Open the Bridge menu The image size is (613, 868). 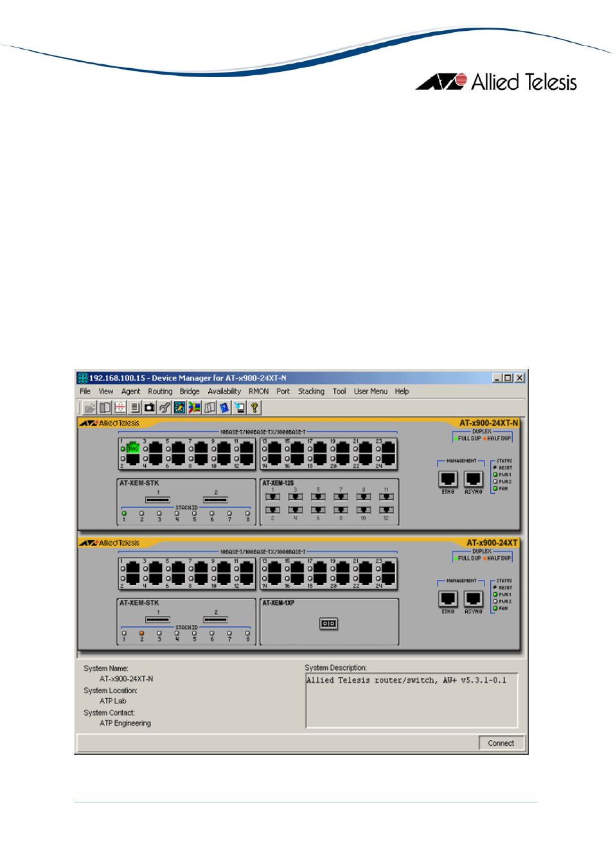(190, 392)
